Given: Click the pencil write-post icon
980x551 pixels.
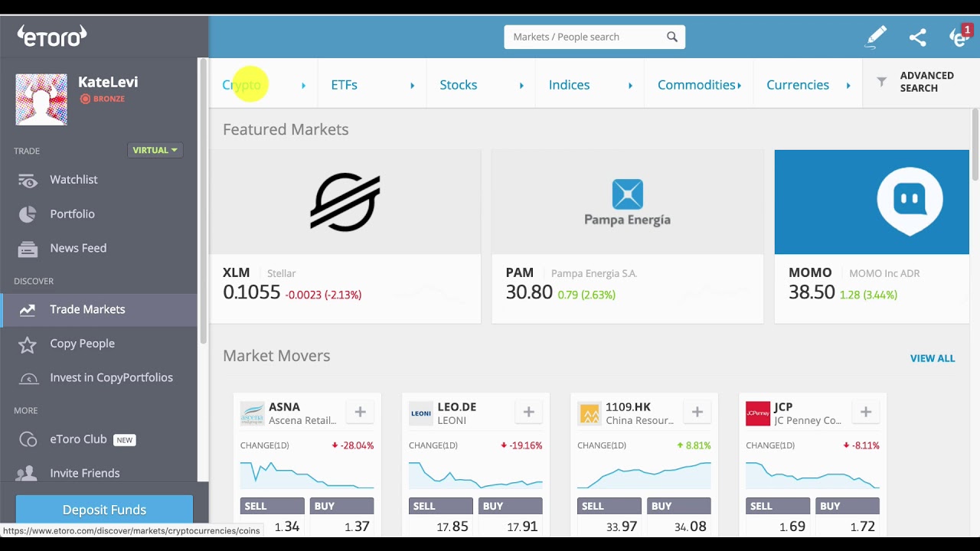Looking at the screenshot, I should (876, 37).
